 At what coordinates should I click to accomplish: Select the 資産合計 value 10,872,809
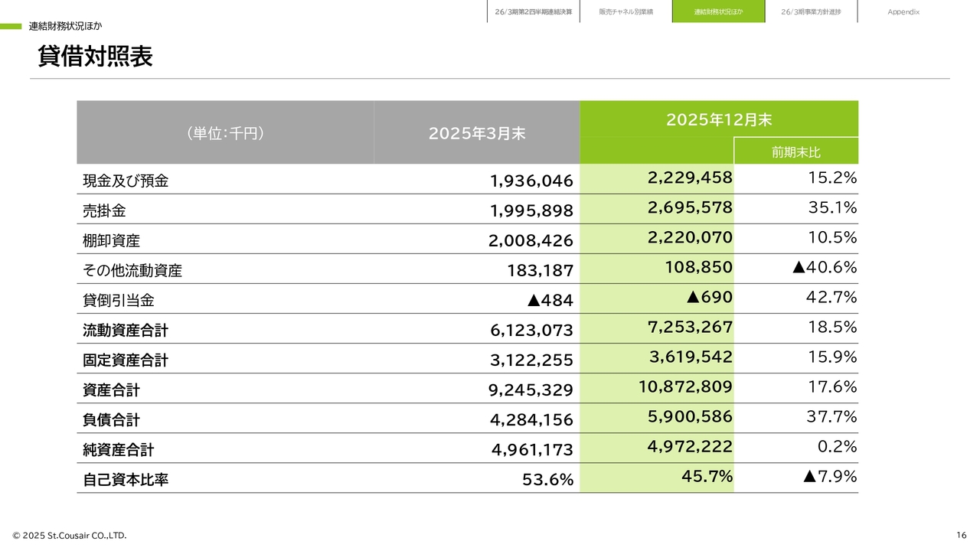point(684,386)
